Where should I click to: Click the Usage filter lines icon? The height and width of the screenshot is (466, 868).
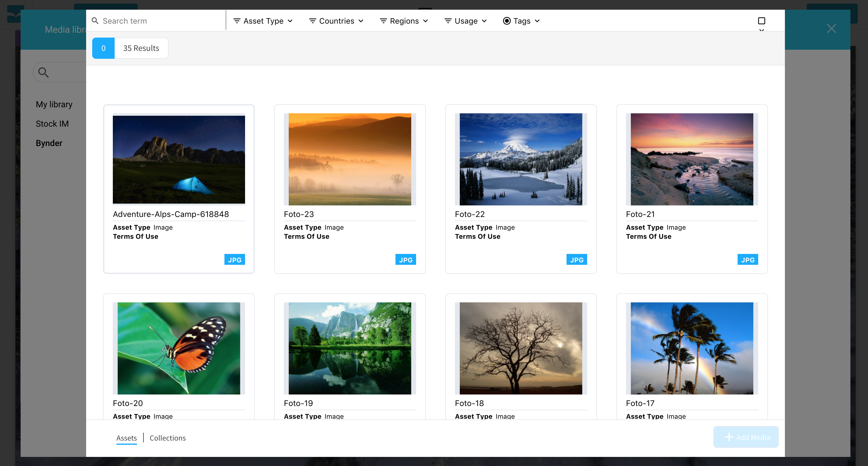pos(448,21)
